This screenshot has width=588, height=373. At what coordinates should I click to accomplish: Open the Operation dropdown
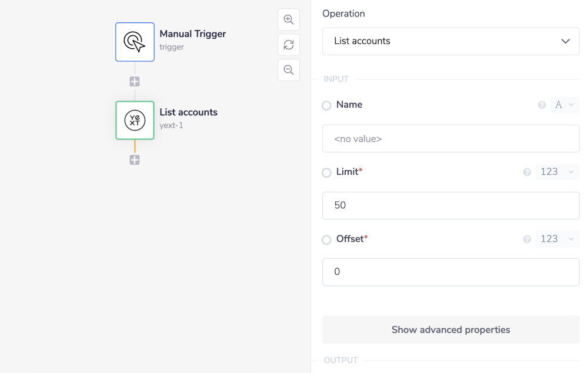tap(450, 41)
